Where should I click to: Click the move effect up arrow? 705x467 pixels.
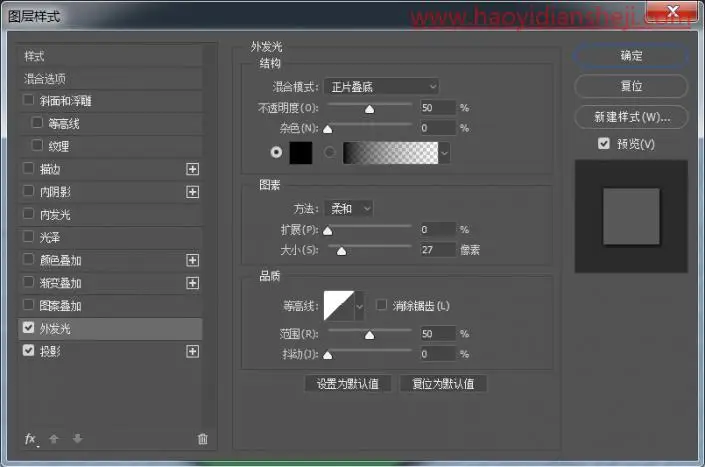point(54,439)
